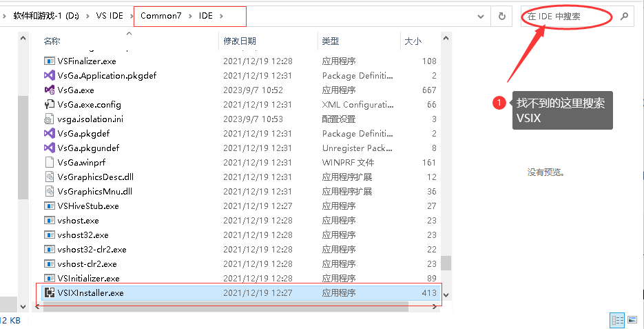Switch to details view layout icon
The image size is (644, 329).
(x=617, y=319)
